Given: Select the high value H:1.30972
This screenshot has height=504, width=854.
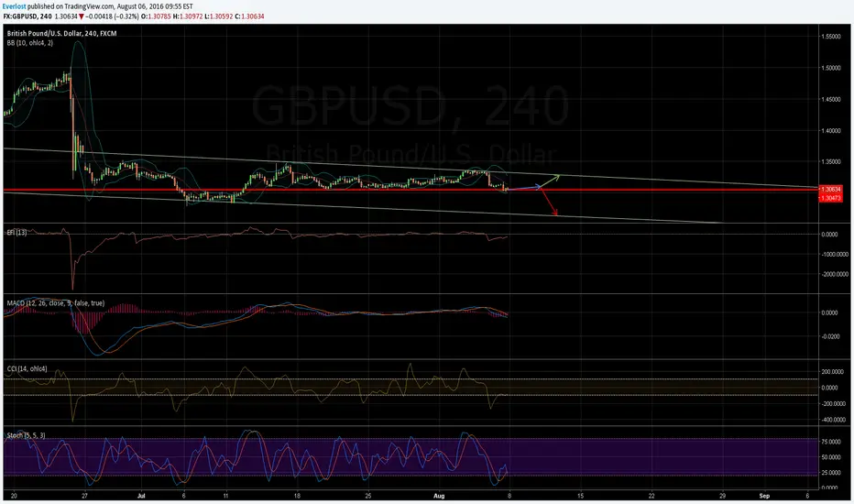Looking at the screenshot, I should tap(188, 16).
